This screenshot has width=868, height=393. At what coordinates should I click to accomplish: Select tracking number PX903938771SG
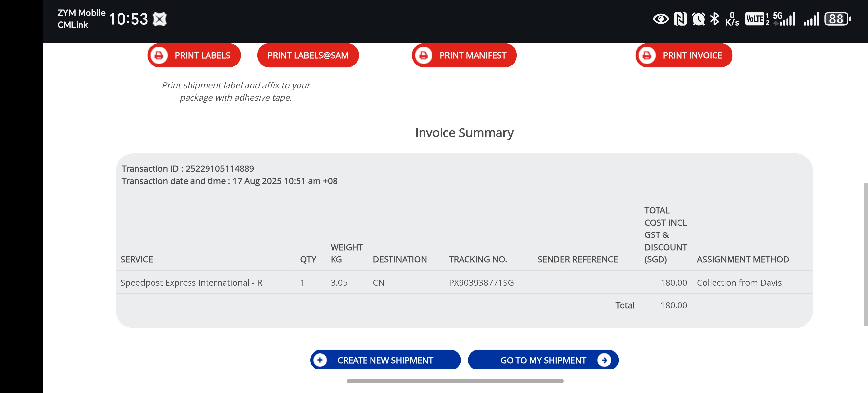(x=481, y=282)
